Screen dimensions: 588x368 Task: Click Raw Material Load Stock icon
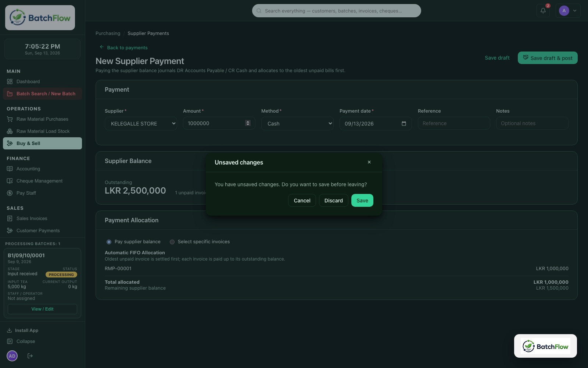(x=10, y=131)
